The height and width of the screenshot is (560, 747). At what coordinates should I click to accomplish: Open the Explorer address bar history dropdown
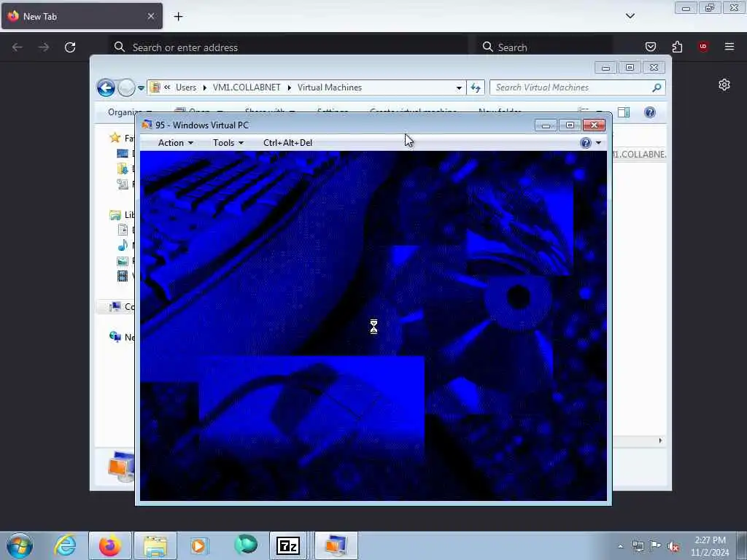pos(459,87)
